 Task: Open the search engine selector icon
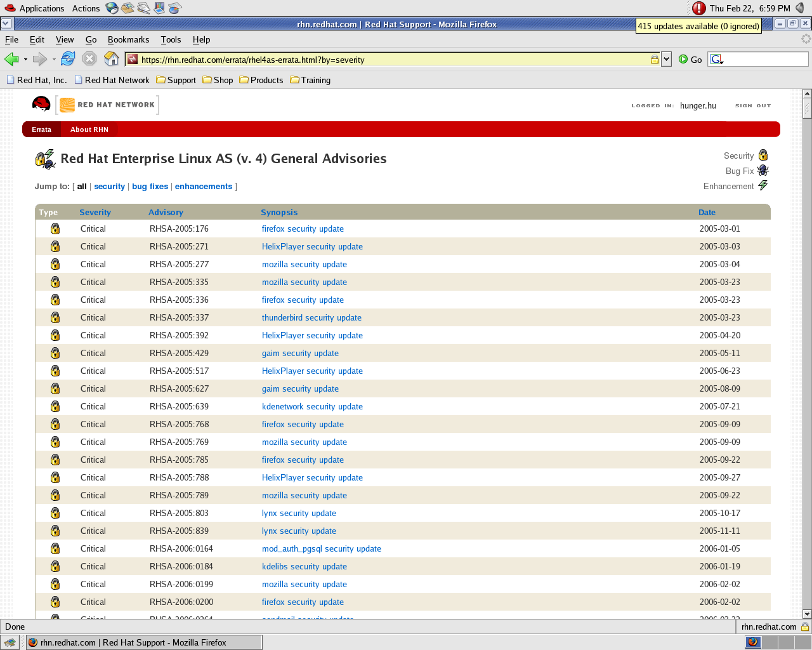point(717,60)
